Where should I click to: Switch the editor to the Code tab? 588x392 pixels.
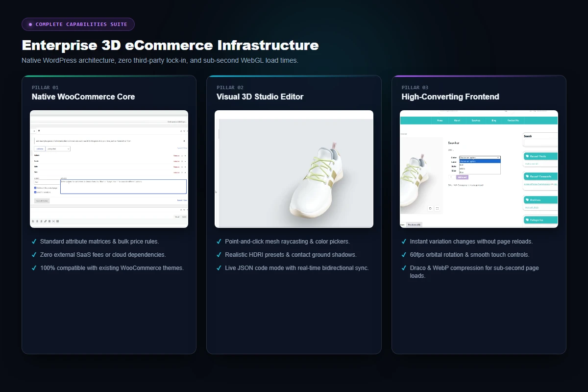pos(184,217)
